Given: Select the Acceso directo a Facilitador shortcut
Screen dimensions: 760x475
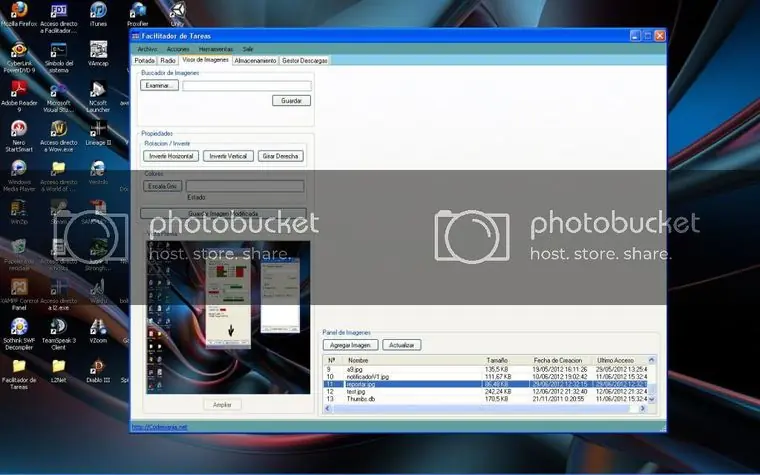Looking at the screenshot, I should click(59, 17).
